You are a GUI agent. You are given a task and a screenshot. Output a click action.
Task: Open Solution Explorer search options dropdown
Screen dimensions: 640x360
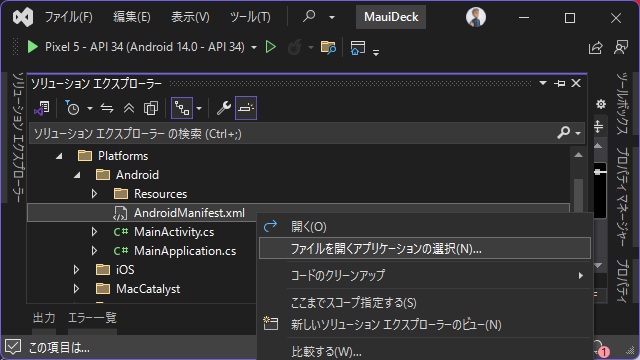578,133
